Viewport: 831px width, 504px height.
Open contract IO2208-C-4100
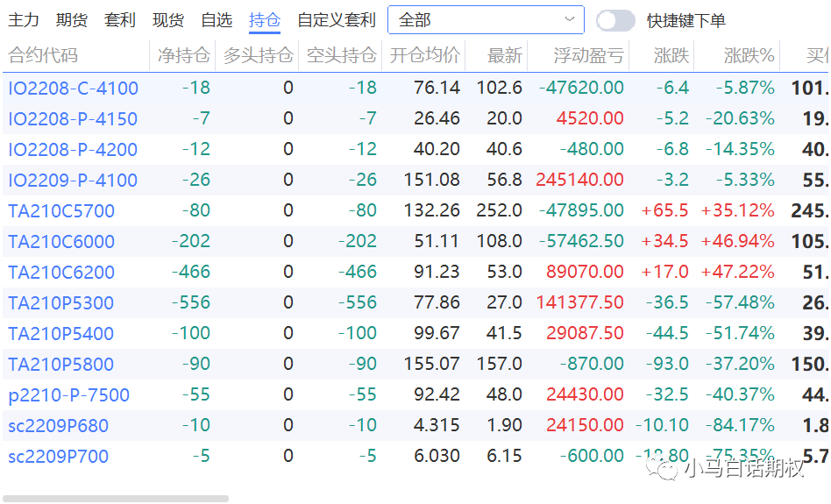point(74,89)
